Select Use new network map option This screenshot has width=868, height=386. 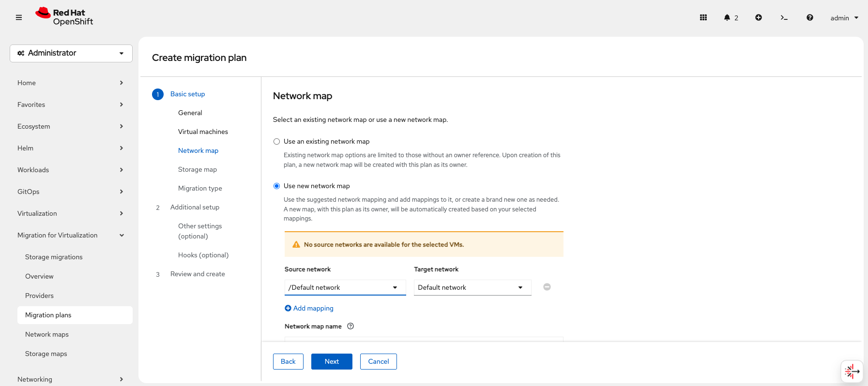[277, 186]
